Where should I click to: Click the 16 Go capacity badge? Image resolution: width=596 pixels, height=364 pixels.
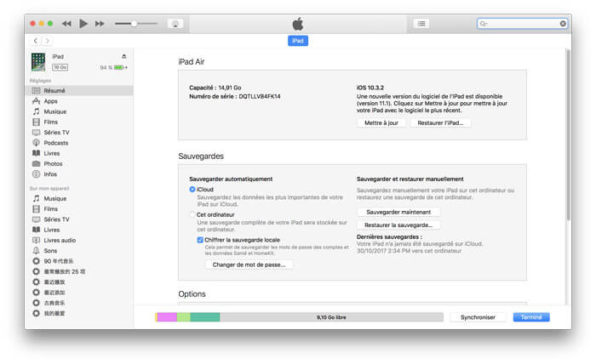(60, 67)
